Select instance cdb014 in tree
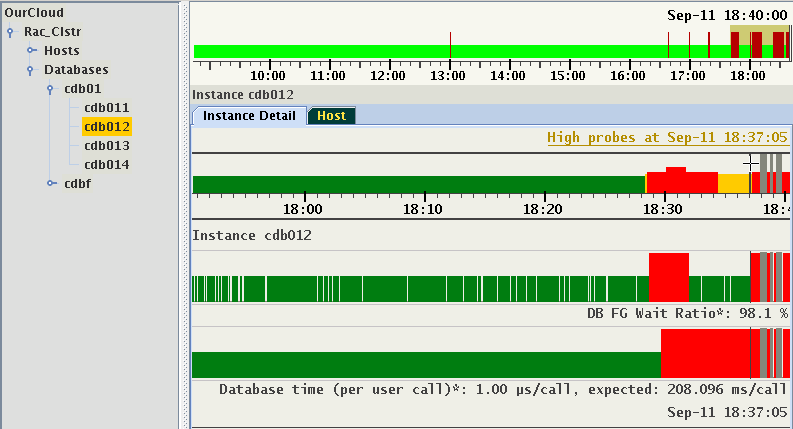 107,164
